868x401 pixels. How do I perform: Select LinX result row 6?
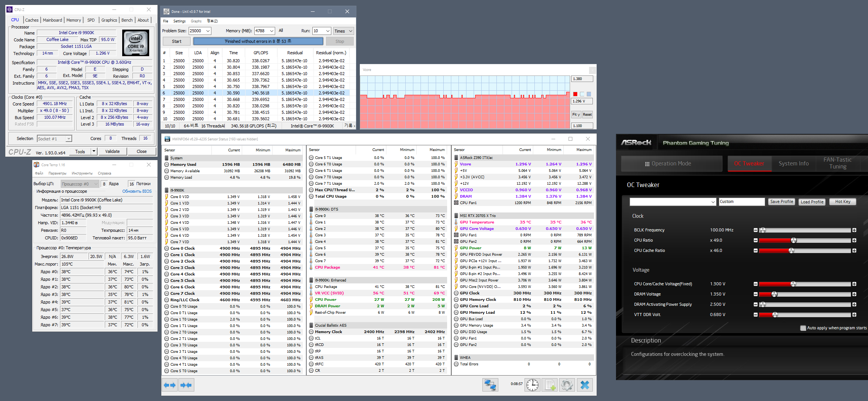(256, 93)
